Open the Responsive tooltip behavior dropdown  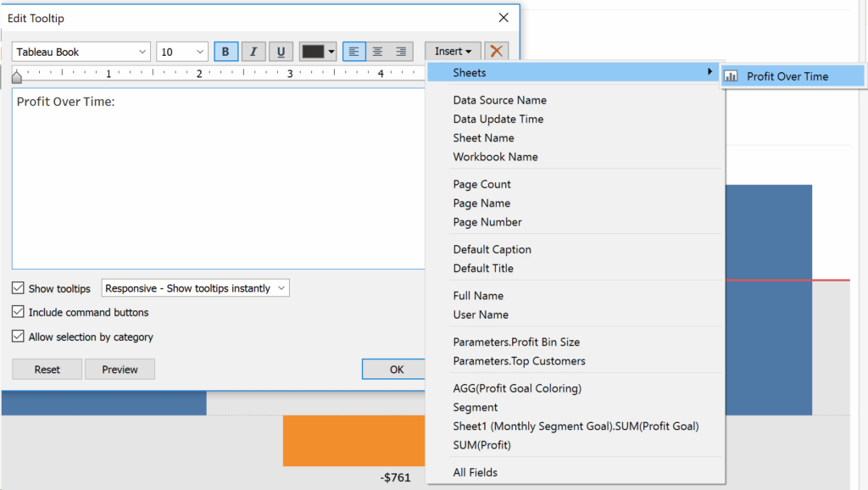pyautogui.click(x=195, y=287)
